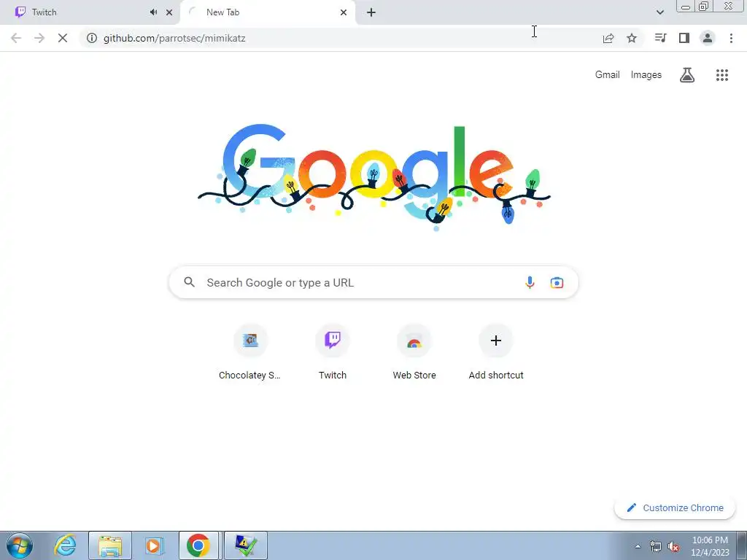Image resolution: width=747 pixels, height=560 pixels.
Task: Open Gmail link
Action: click(607, 75)
